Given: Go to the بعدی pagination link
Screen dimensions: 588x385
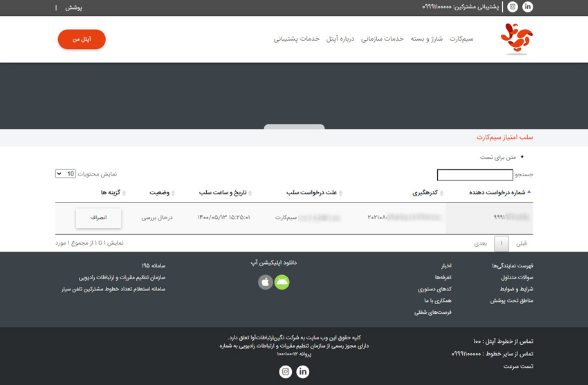Looking at the screenshot, I should (480, 243).
